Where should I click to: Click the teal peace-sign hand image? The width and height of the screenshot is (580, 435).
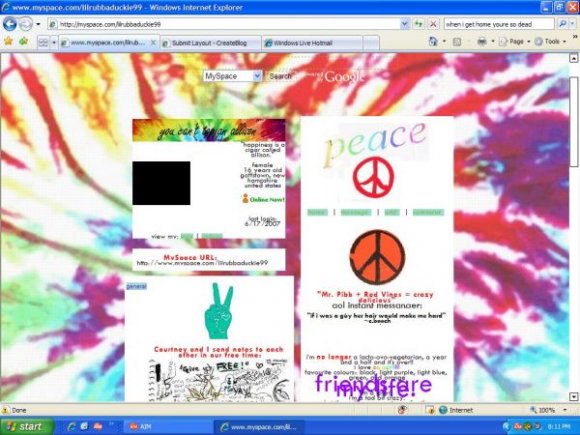point(219,311)
